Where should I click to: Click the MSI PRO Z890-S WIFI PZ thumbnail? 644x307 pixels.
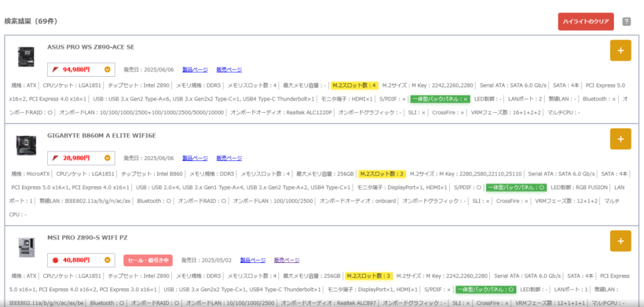pos(26,247)
